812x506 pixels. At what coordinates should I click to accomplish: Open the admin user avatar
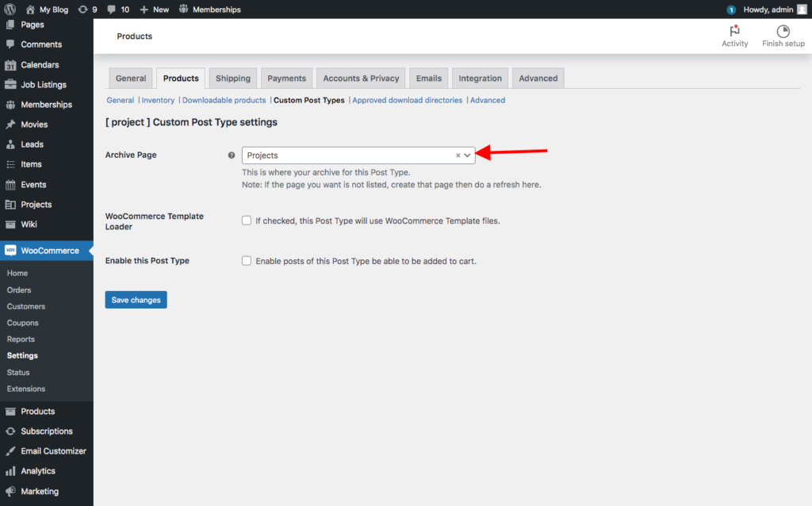[802, 10]
